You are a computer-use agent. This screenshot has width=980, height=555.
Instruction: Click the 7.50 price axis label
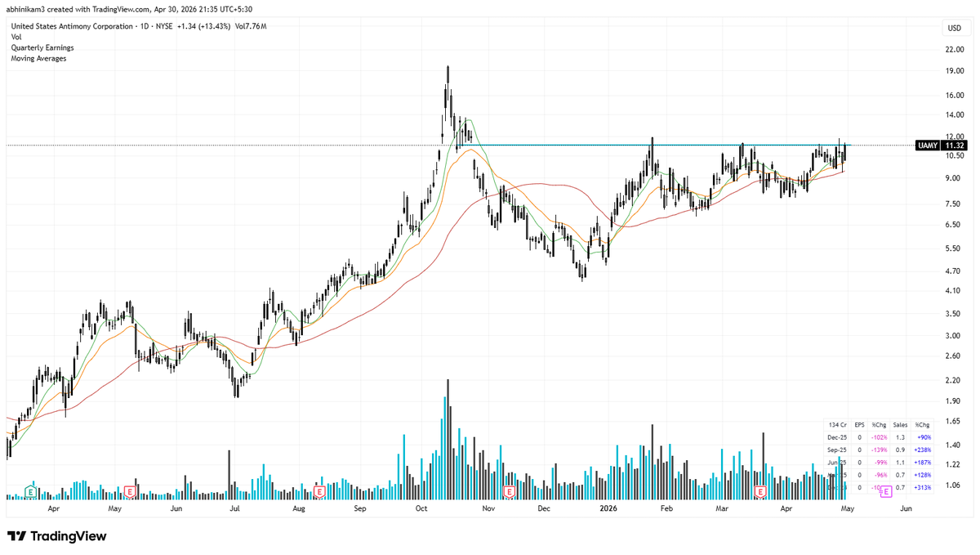click(954, 204)
